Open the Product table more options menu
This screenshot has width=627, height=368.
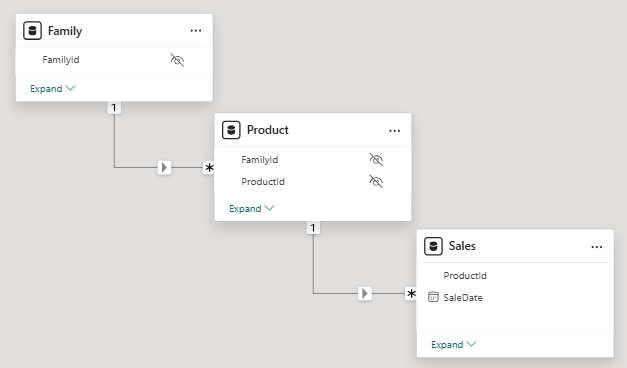pos(394,131)
